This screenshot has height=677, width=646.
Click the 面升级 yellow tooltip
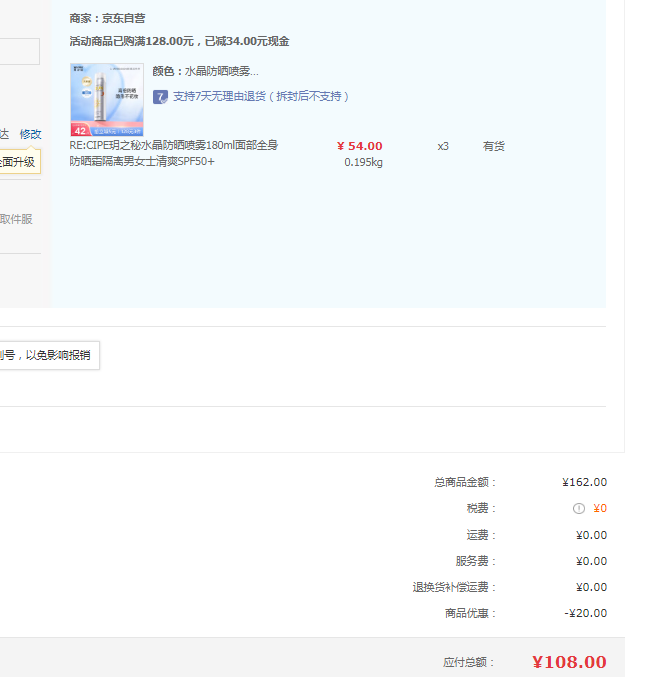[20, 162]
